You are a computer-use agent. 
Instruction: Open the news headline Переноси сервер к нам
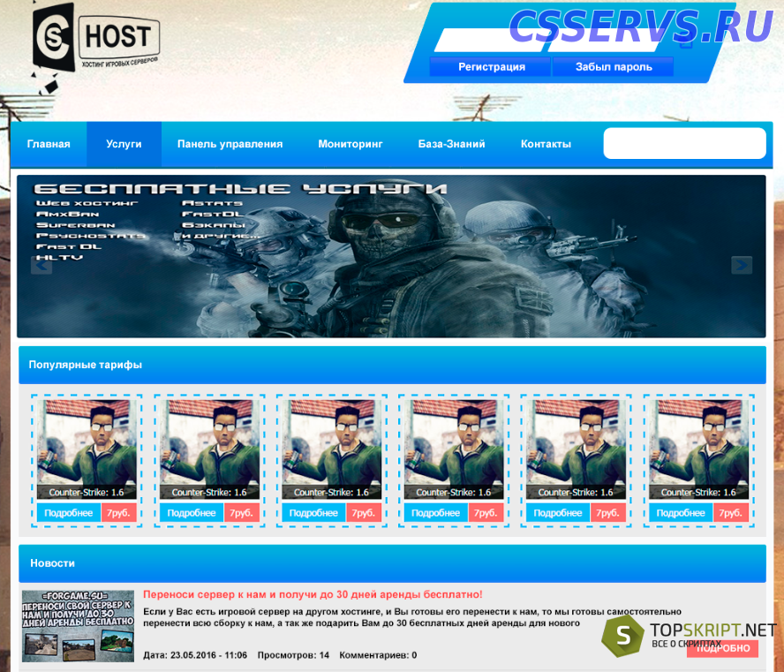click(x=313, y=594)
